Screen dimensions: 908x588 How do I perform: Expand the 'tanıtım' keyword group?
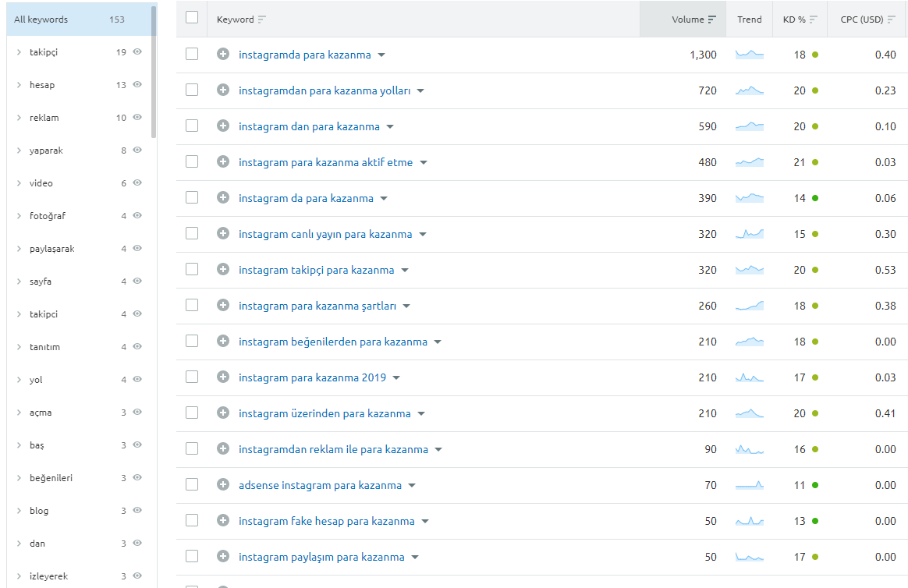point(19,346)
